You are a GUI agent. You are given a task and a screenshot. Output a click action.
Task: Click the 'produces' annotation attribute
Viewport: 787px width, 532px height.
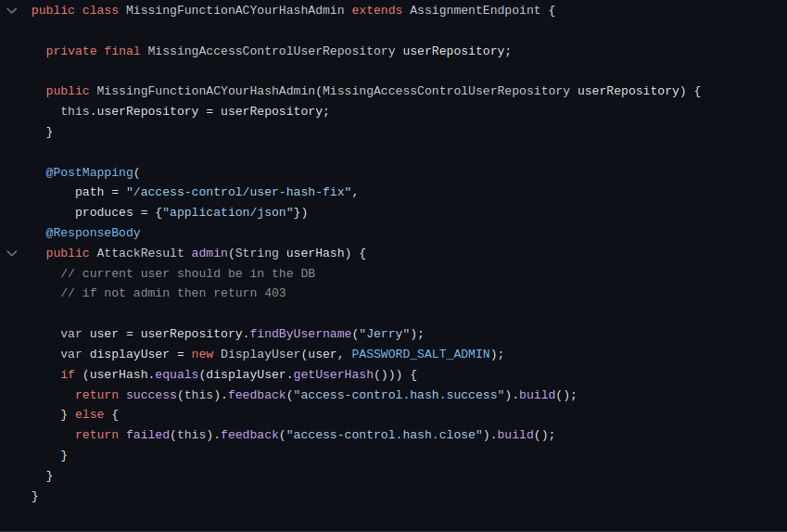pyautogui.click(x=104, y=212)
